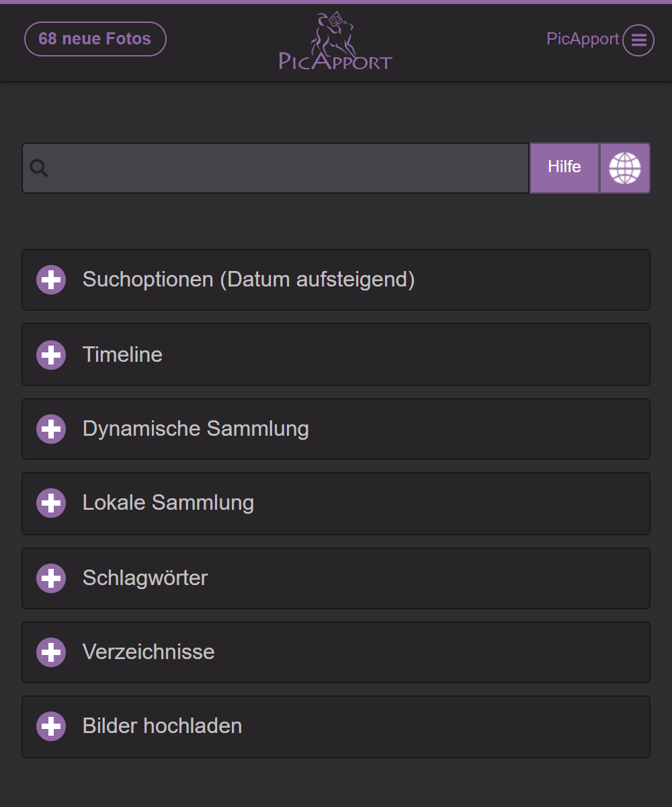Click plus icon beside Dynamische Sammlung
Image resolution: width=672 pixels, height=807 pixels.
51,429
